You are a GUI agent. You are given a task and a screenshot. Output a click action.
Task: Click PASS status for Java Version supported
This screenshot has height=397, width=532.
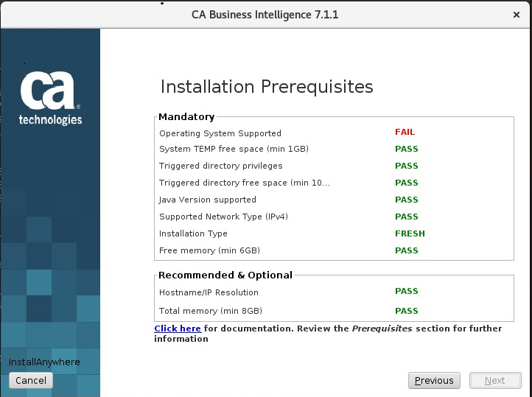406,200
